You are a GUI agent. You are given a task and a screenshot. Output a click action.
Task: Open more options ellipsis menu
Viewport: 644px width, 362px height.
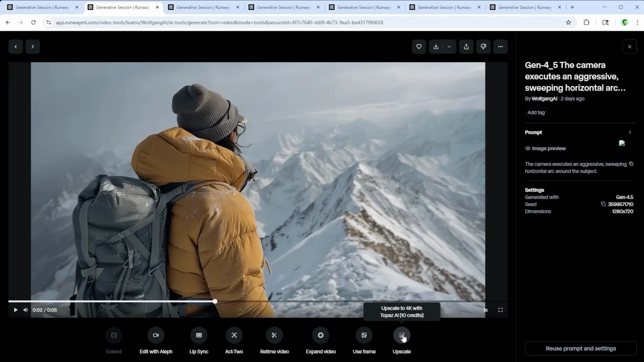pyautogui.click(x=500, y=47)
